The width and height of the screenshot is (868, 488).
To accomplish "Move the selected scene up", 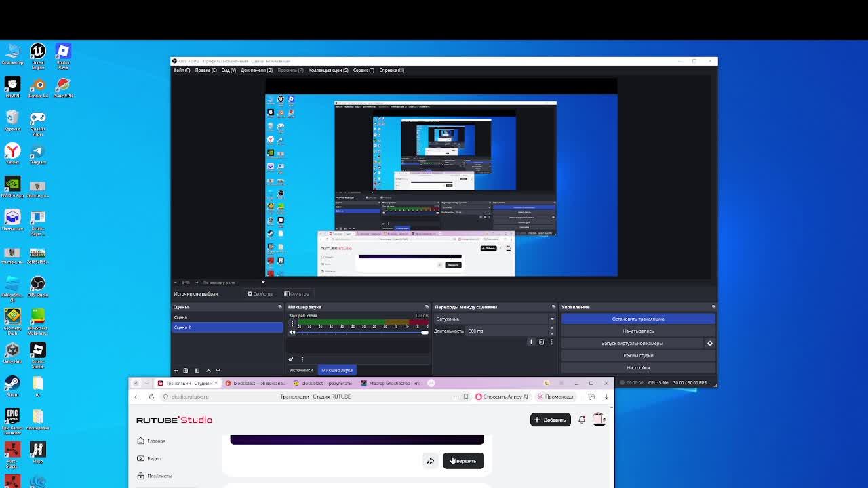I will click(208, 371).
